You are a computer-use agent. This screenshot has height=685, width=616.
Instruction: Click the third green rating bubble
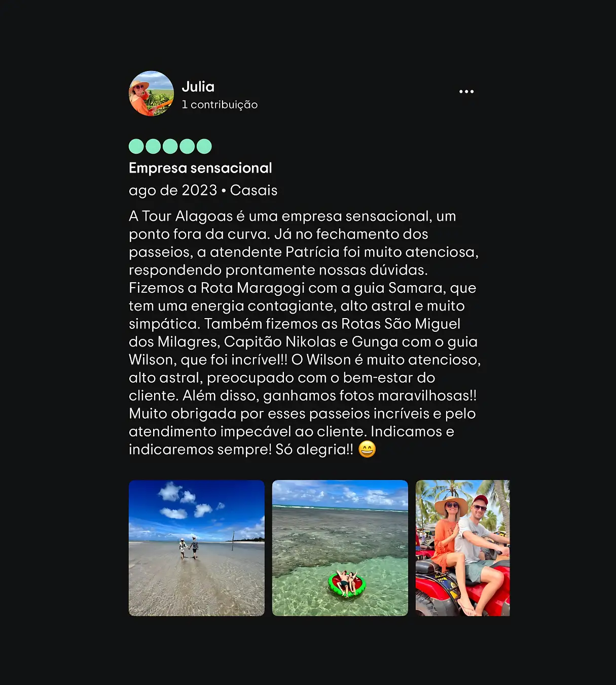pyautogui.click(x=170, y=146)
